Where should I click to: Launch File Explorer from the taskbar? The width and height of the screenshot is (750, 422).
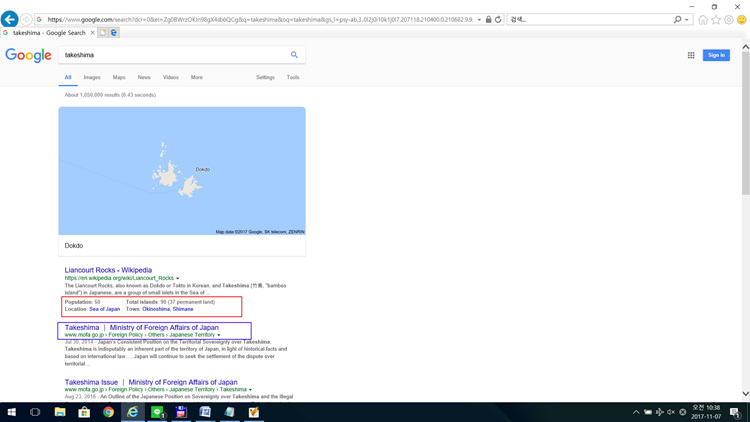pyautogui.click(x=60, y=412)
